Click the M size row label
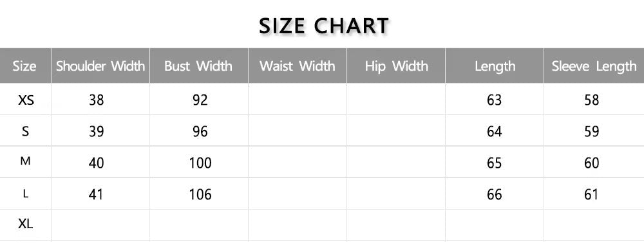 pyautogui.click(x=26, y=161)
